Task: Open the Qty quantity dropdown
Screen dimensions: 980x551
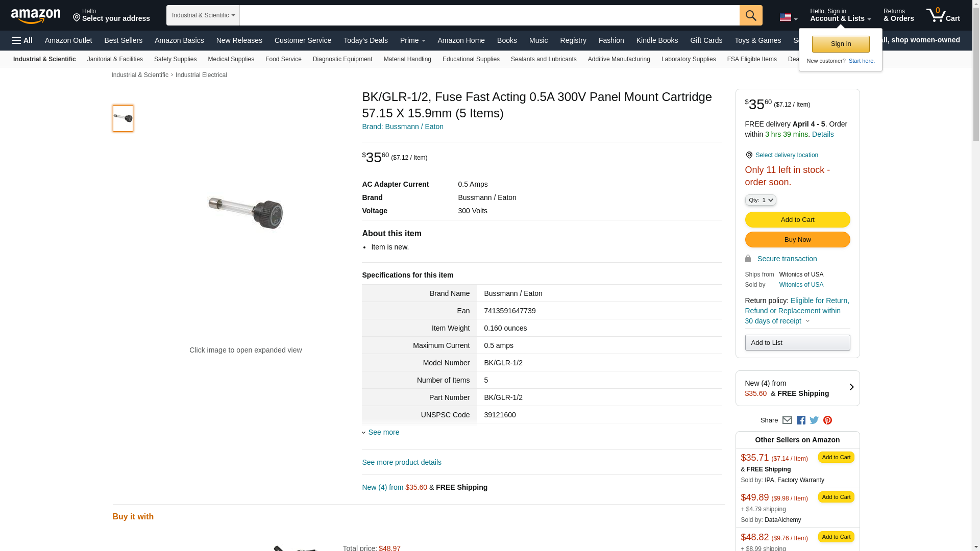Action: [760, 200]
